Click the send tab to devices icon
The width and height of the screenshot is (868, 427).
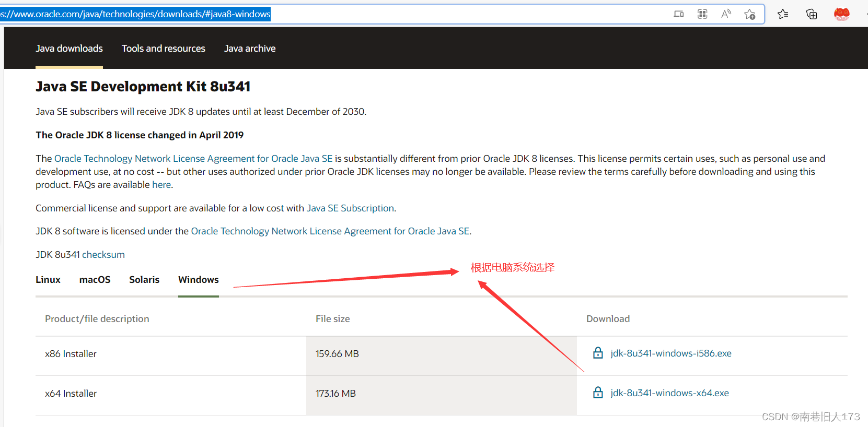point(678,14)
